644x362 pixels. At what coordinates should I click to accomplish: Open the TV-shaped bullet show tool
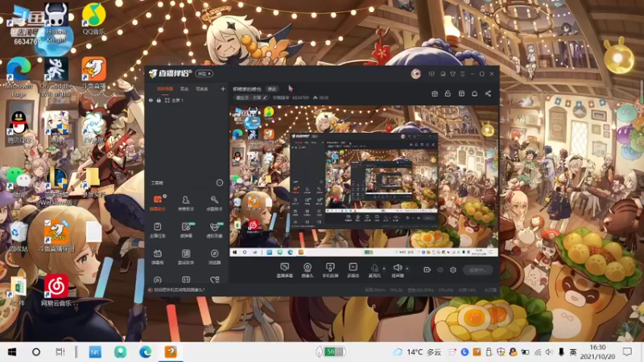point(158,257)
